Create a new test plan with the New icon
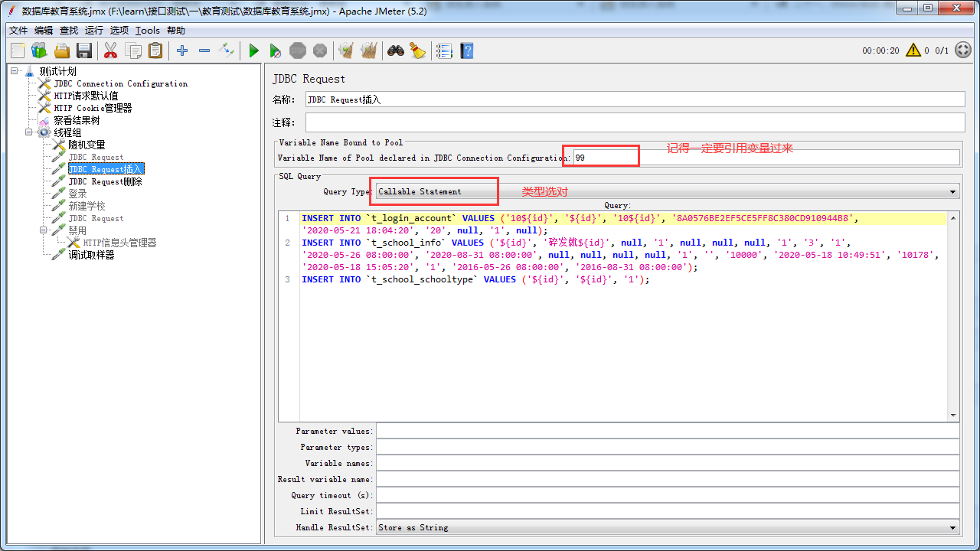980x551 pixels. click(18, 51)
